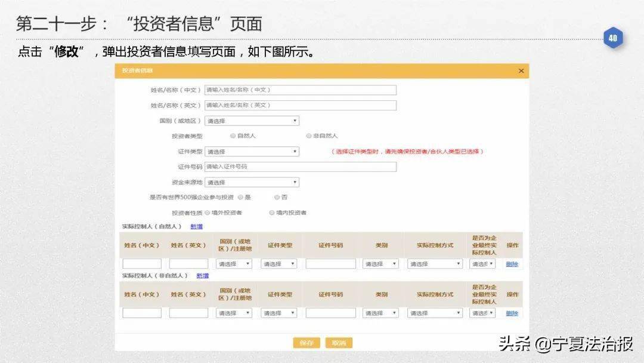
Task: Open the 国别(或地区) dropdown above investor type
Action: coord(252,121)
